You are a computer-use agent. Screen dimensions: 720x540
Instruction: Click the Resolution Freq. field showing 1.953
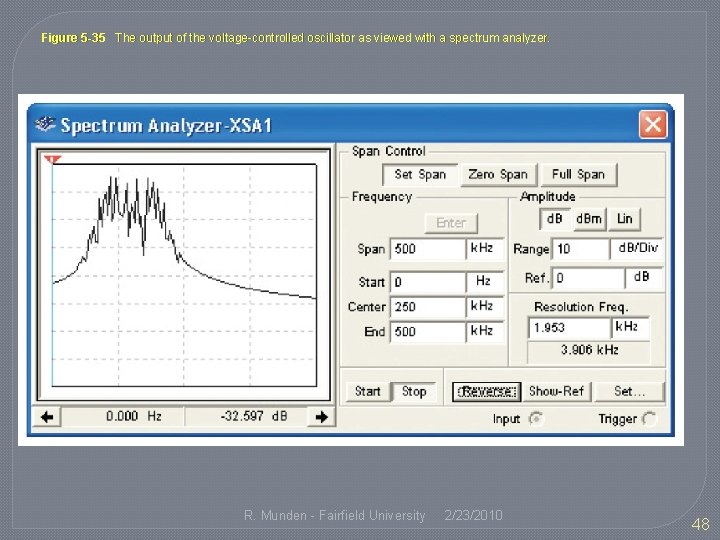[569, 328]
